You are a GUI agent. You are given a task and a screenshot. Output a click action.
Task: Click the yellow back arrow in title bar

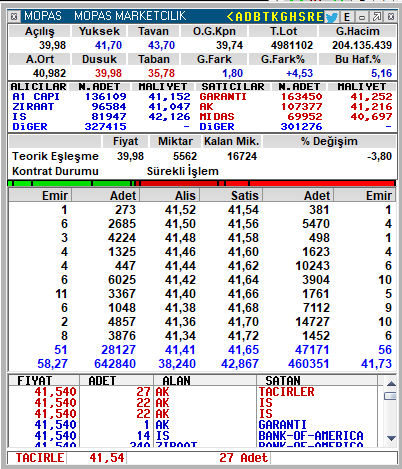[x=230, y=16]
